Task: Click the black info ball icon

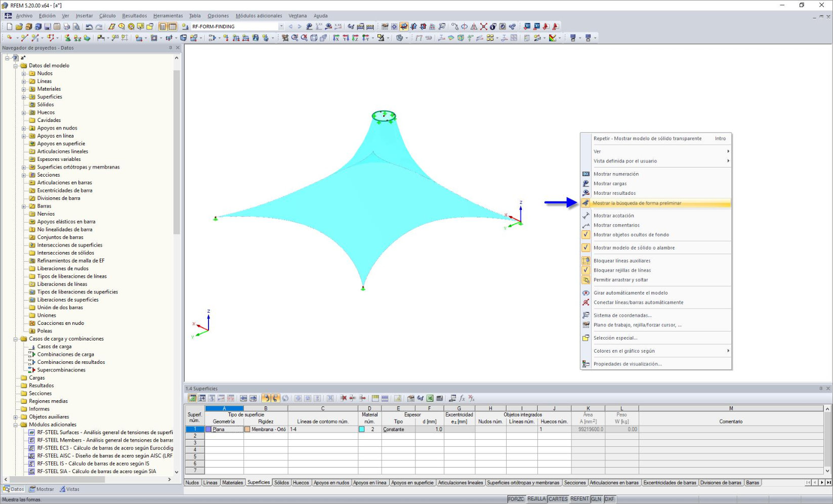Action: click(493, 26)
